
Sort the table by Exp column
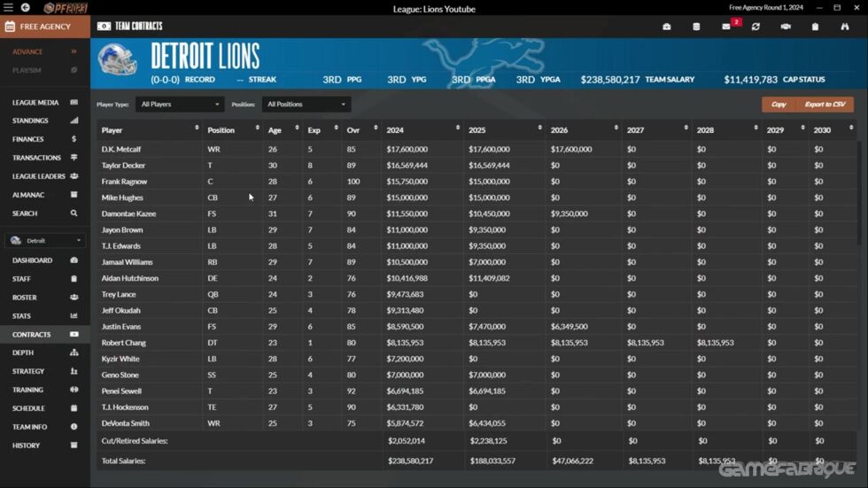322,130
